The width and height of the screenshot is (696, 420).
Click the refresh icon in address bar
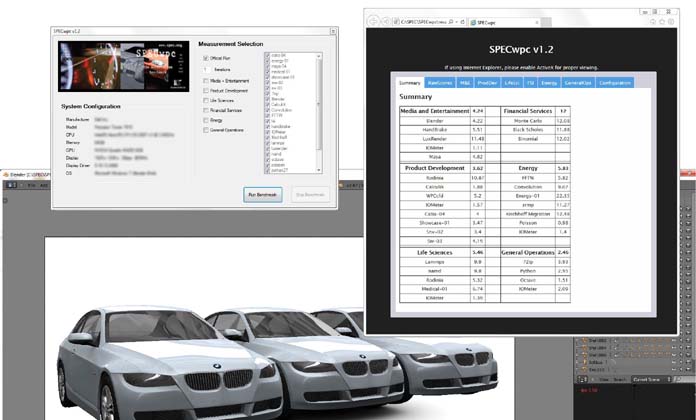(462, 20)
